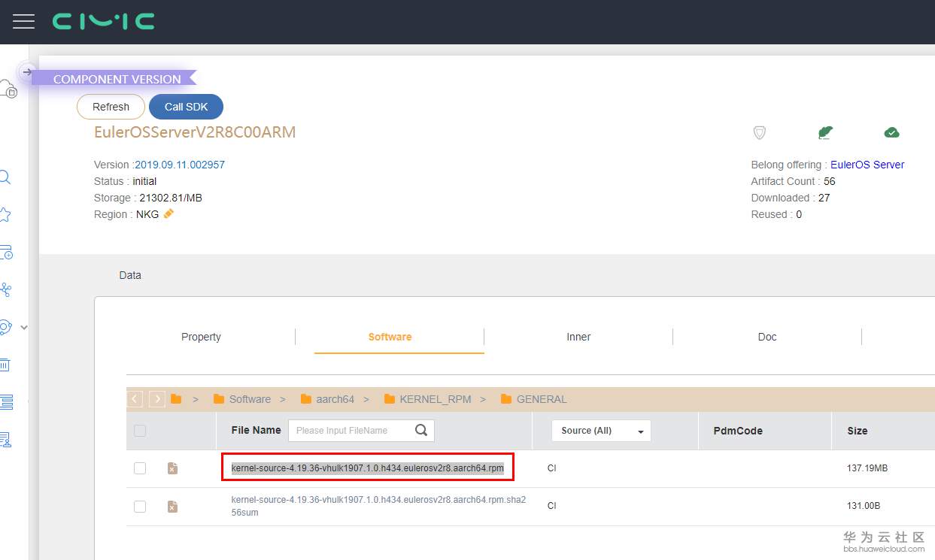Click the CMC logo in header
935x560 pixels.
pyautogui.click(x=104, y=21)
